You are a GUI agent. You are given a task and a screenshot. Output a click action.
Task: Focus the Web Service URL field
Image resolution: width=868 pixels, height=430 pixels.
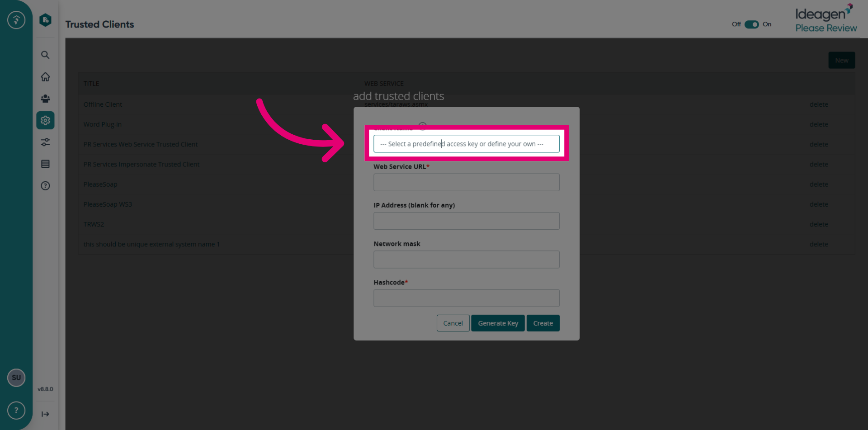coord(467,182)
